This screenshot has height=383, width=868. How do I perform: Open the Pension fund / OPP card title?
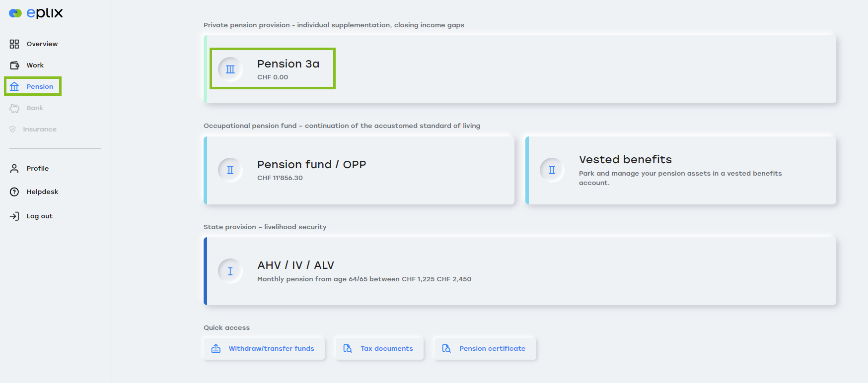[x=311, y=165]
